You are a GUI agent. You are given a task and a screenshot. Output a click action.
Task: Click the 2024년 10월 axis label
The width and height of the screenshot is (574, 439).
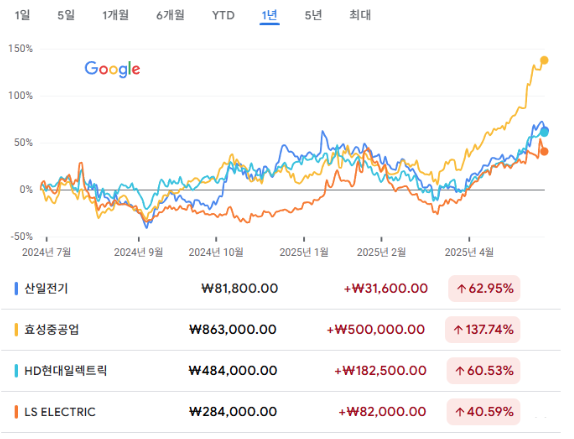tap(216, 252)
